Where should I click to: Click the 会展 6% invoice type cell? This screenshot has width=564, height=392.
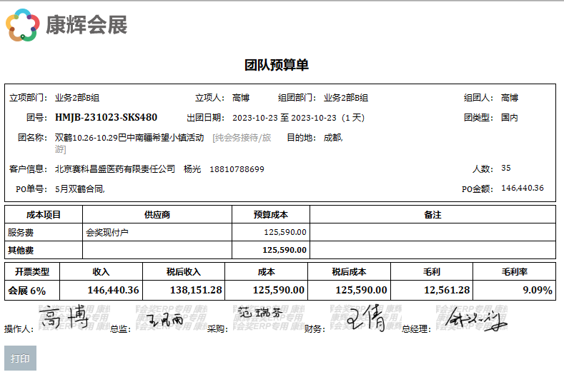point(27,291)
